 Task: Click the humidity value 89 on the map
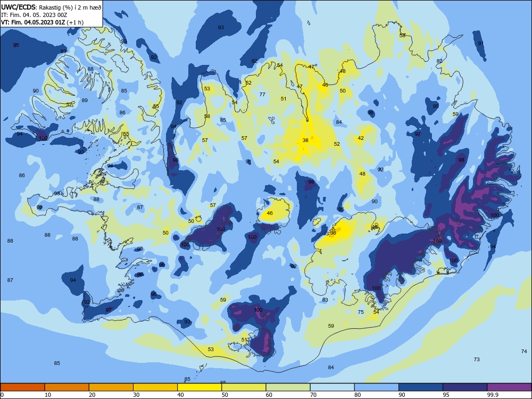[x=85, y=100]
